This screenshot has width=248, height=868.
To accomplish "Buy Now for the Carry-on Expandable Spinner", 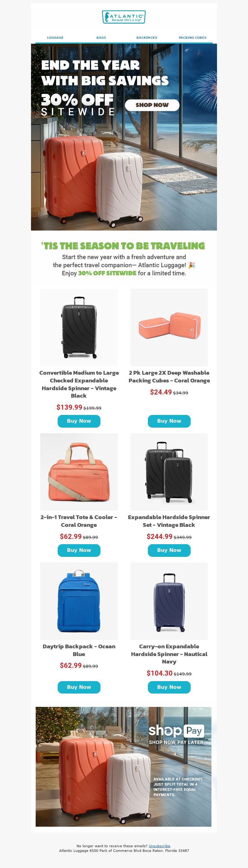I will click(169, 687).
